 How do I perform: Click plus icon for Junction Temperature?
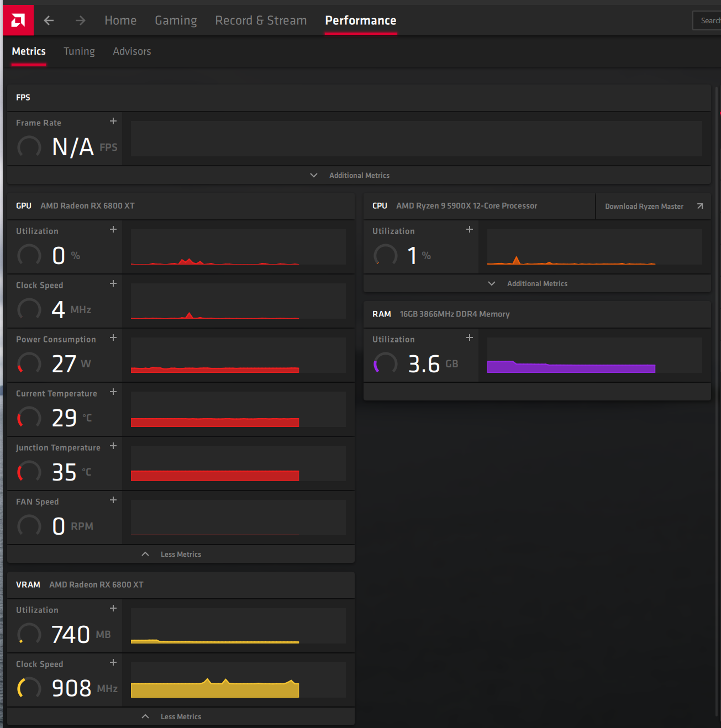113,446
